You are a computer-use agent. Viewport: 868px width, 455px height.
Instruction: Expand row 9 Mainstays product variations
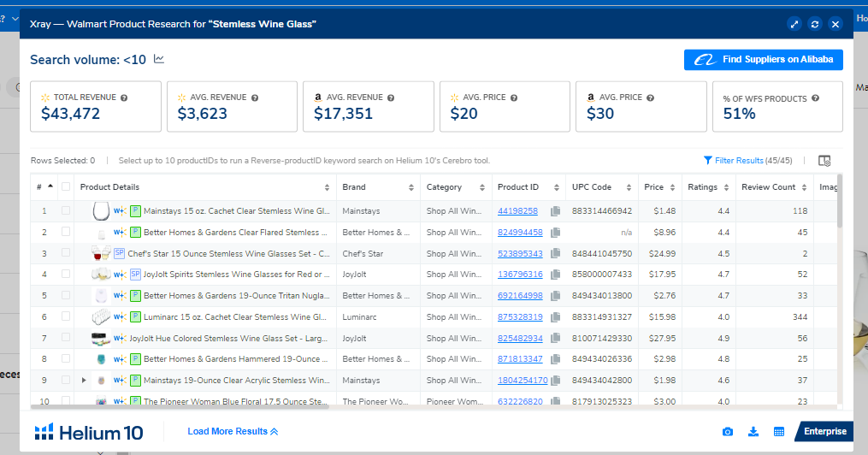click(84, 380)
